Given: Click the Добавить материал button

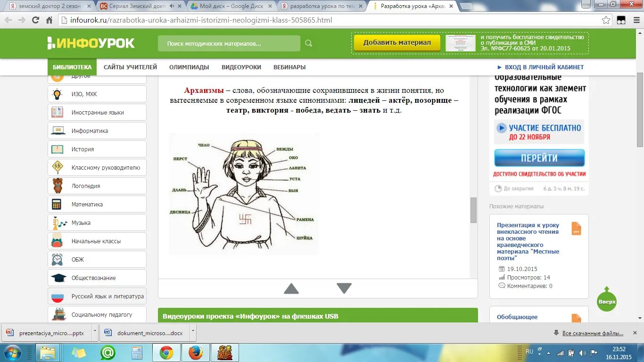Looking at the screenshot, I should (x=397, y=42).
